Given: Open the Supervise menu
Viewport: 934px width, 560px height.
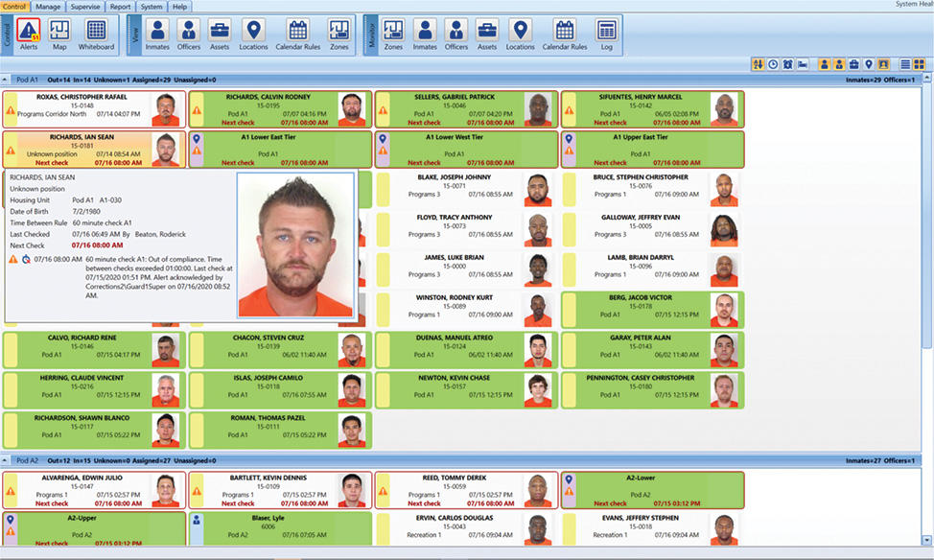Looking at the screenshot, I should (x=86, y=5).
